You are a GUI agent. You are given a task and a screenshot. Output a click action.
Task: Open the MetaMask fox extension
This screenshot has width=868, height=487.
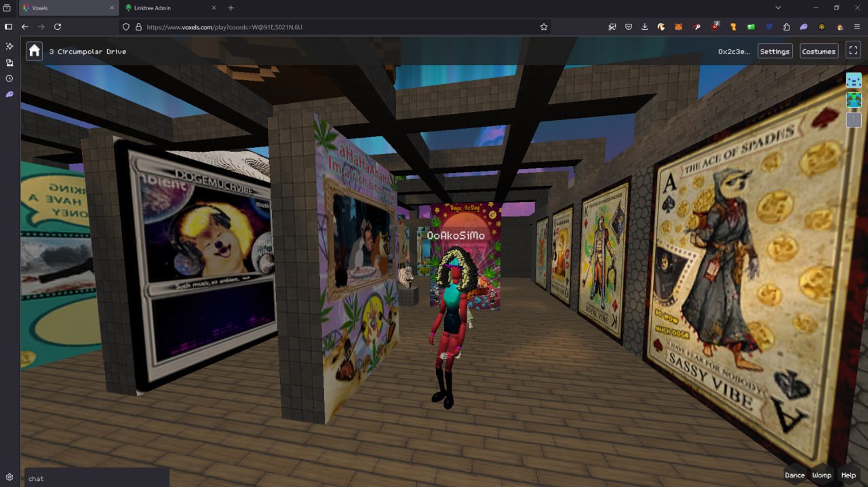[x=678, y=27]
